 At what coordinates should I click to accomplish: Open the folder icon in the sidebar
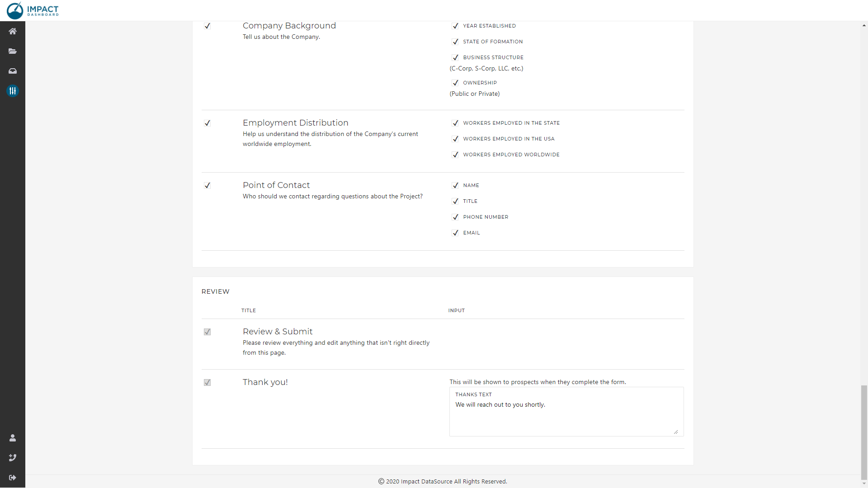[x=13, y=51]
